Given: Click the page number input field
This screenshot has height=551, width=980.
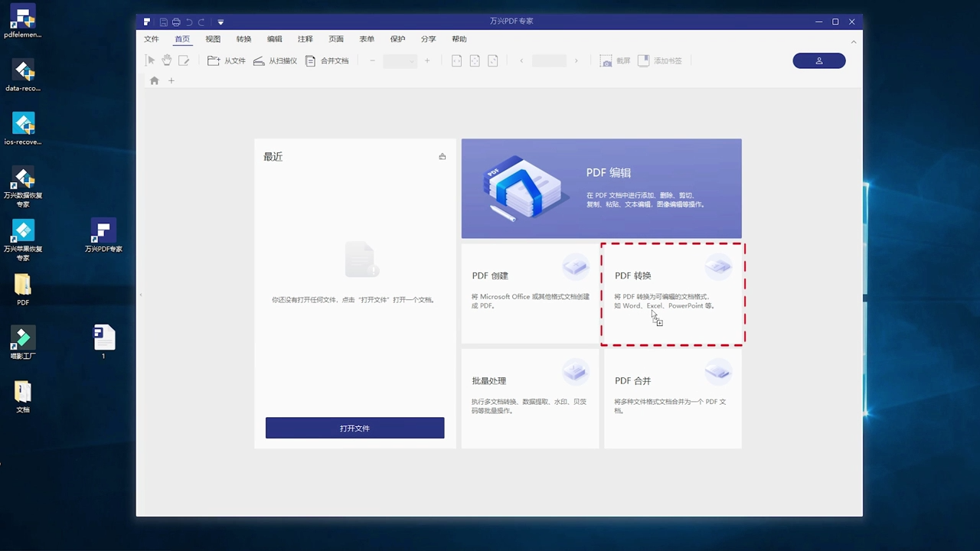Looking at the screenshot, I should pos(549,60).
